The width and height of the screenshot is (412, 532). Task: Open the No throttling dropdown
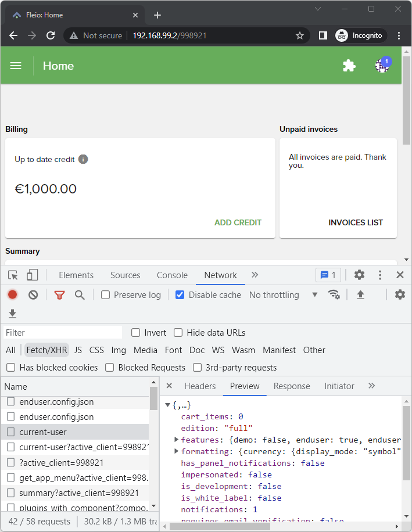[x=283, y=294]
